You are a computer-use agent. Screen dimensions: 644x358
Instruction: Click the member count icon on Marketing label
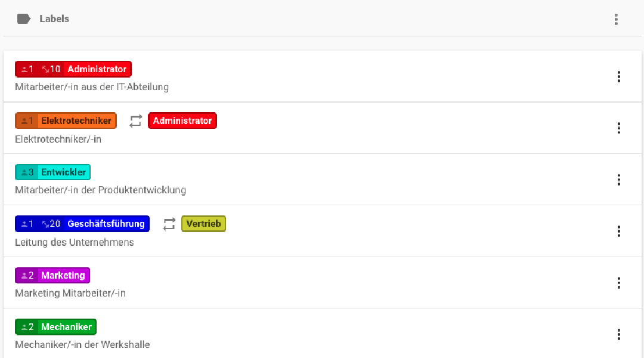(x=25, y=275)
